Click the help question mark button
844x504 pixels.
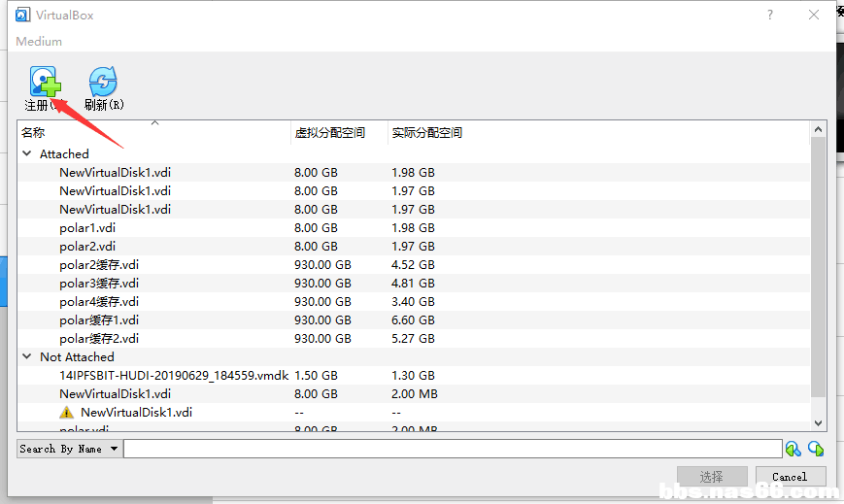pos(770,16)
